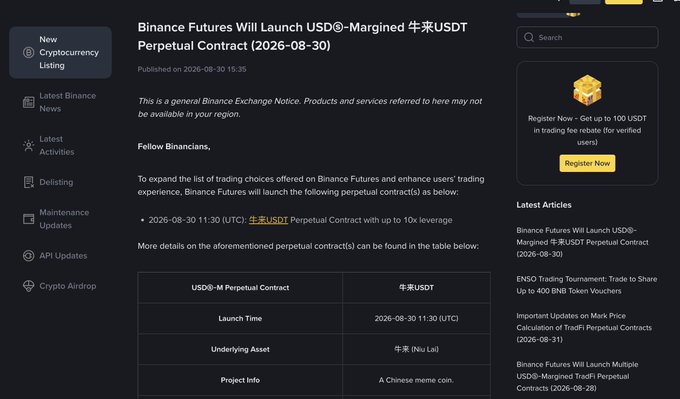
Task: Click the Launch Time row label
Action: pyautogui.click(x=240, y=318)
